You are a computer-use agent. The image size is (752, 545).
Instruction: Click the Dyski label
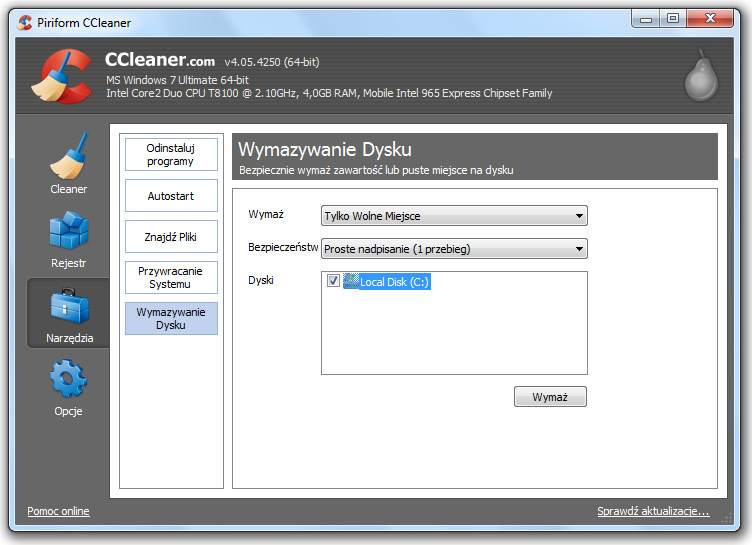261,280
